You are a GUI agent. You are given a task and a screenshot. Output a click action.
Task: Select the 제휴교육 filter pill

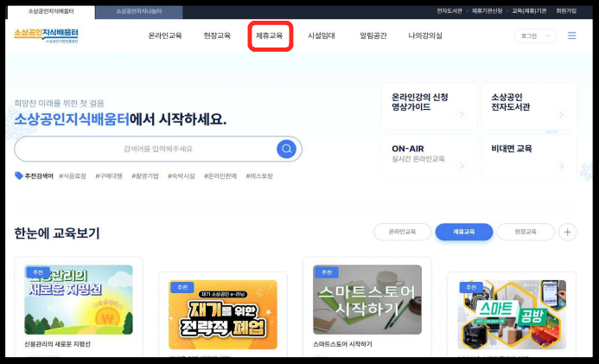(464, 232)
